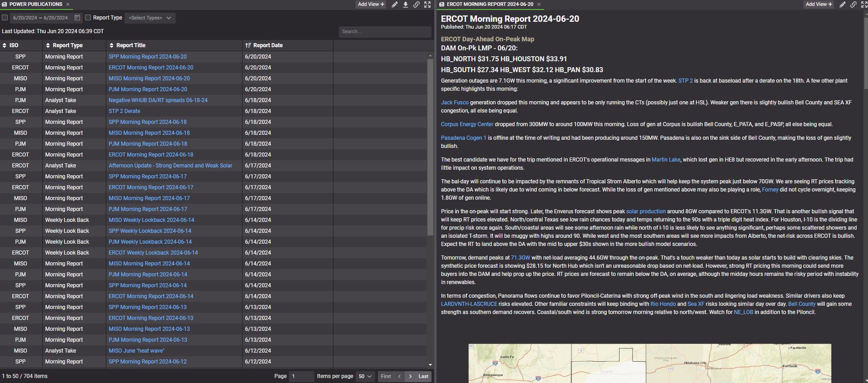Expand Power Publications panel to fullscreen

point(427,5)
